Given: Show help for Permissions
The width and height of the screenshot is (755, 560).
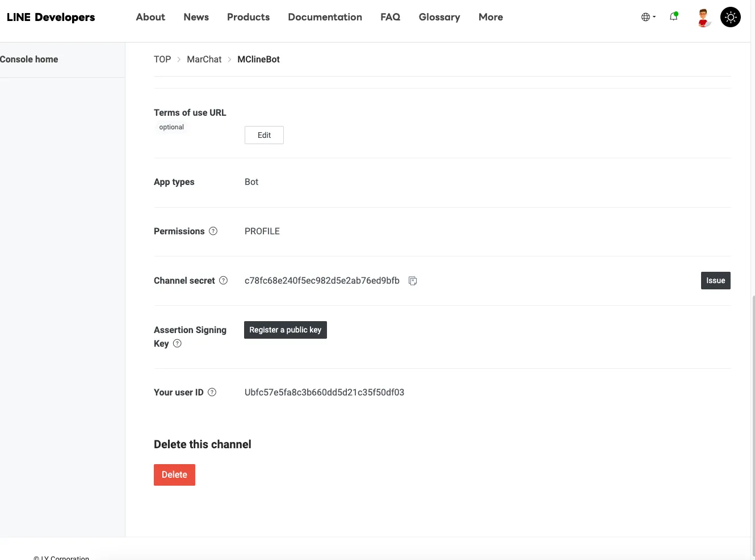Looking at the screenshot, I should click(x=213, y=231).
